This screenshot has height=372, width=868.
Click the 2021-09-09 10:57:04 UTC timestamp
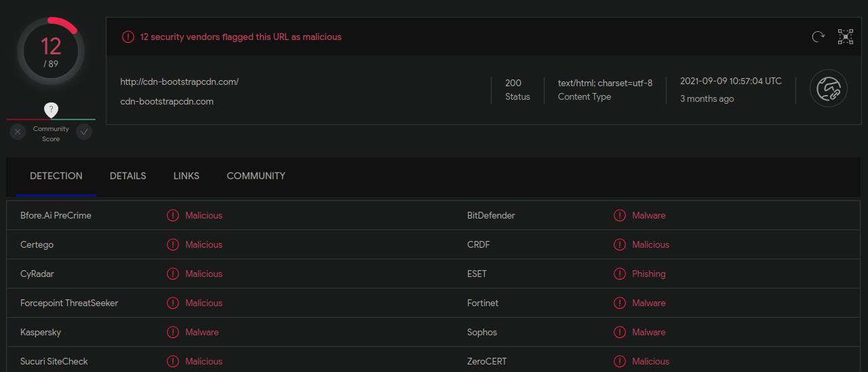(x=731, y=81)
